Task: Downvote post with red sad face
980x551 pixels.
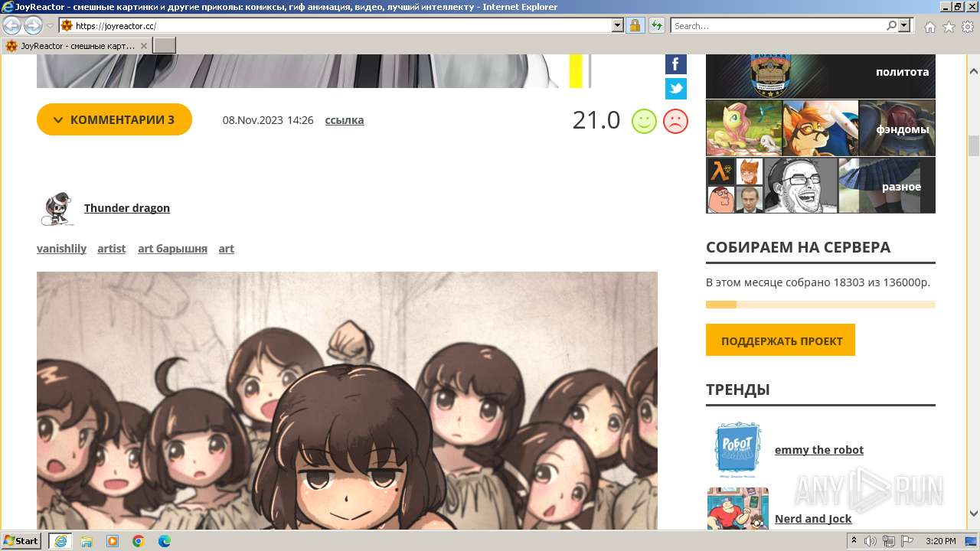Action: pos(675,121)
